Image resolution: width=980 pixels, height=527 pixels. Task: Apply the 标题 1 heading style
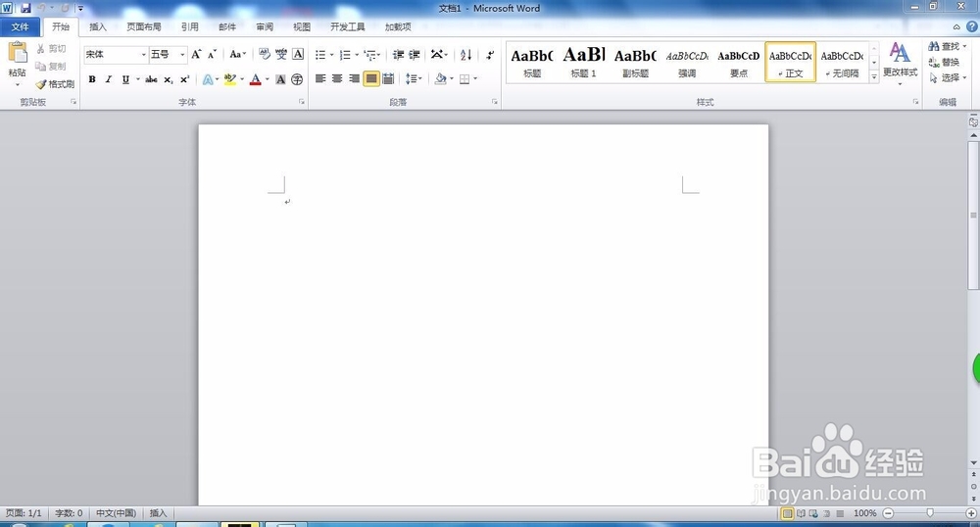coord(584,62)
